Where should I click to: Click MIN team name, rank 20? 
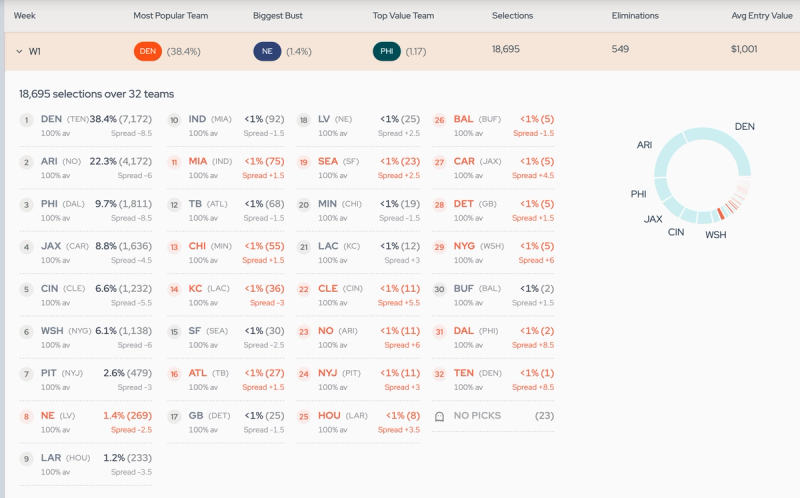click(x=327, y=204)
